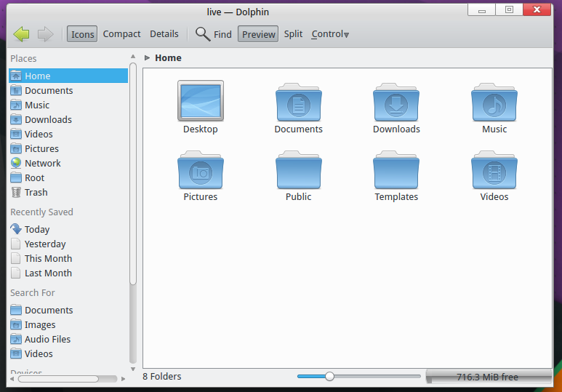Switch to Icons view mode
The width and height of the screenshot is (562, 392).
[x=82, y=34]
